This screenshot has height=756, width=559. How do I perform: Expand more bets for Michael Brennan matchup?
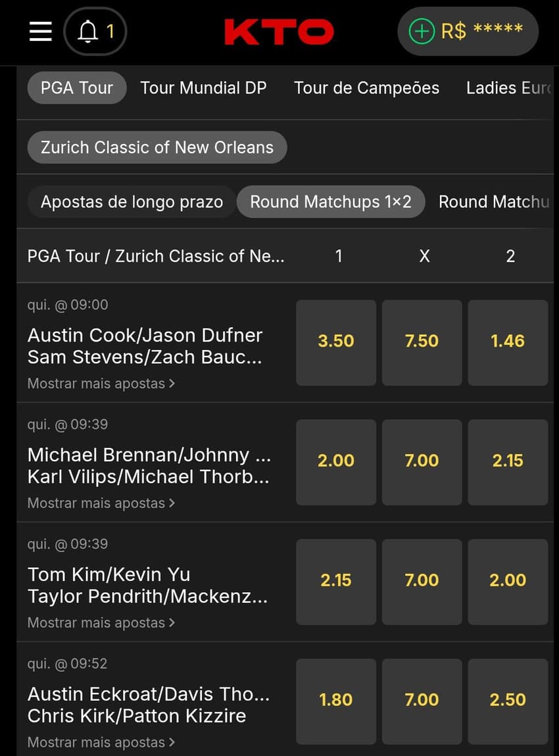(x=101, y=503)
